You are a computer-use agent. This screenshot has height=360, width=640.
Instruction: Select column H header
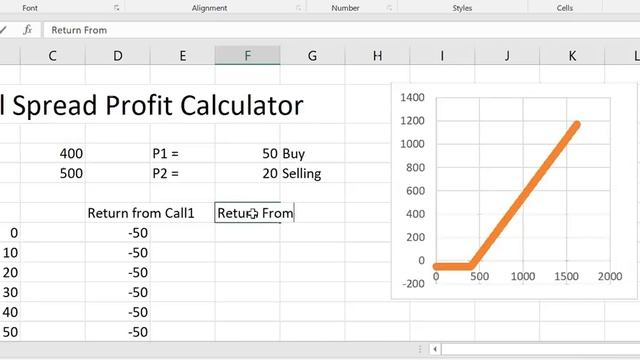[377, 56]
